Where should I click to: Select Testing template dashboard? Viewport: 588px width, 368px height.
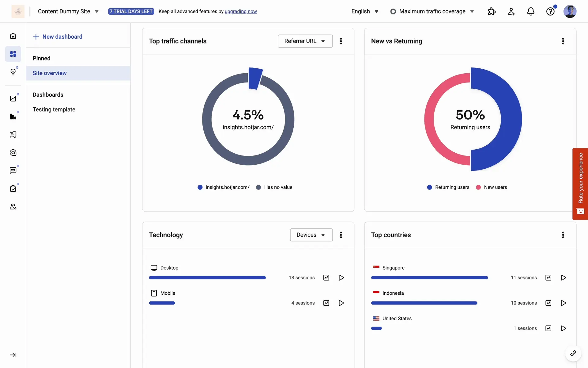(54, 109)
